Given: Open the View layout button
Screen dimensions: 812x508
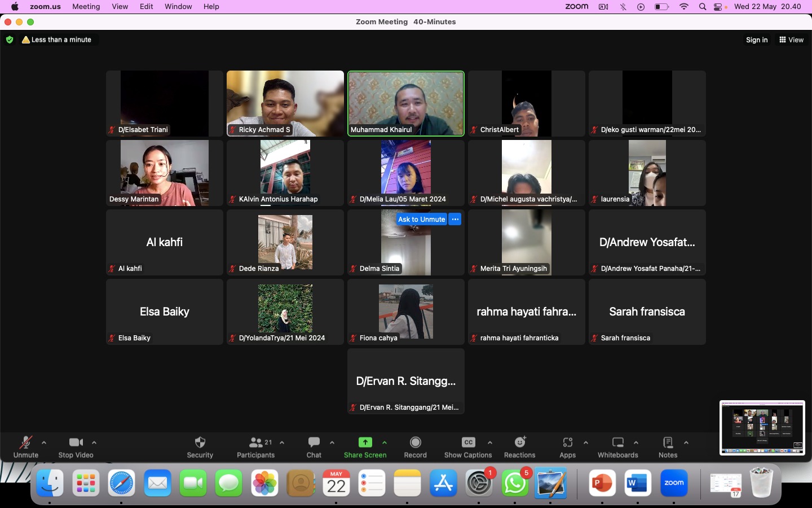Looking at the screenshot, I should pos(792,40).
